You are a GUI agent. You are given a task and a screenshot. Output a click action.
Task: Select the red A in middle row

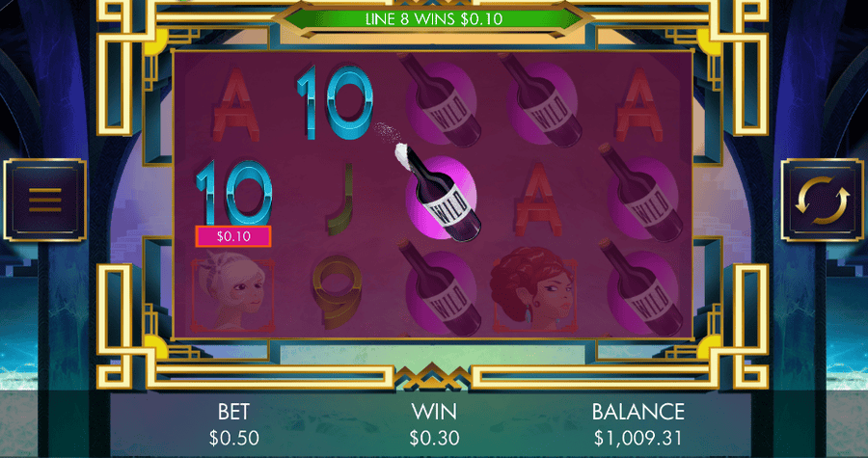coord(538,200)
